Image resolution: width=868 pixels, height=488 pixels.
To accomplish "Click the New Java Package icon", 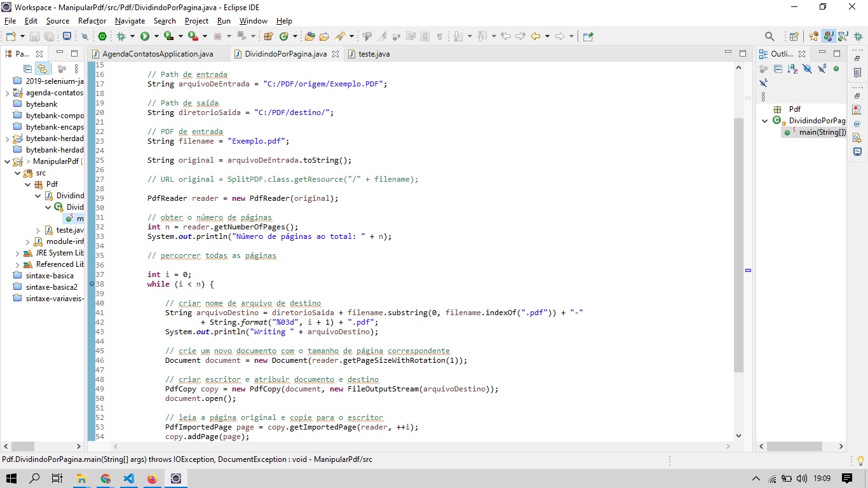I will [268, 36].
